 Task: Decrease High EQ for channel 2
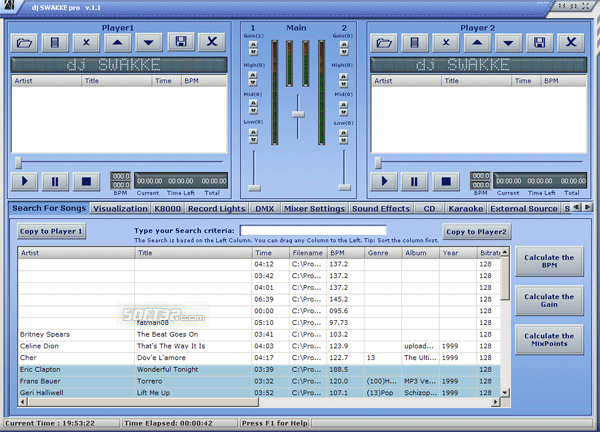[x=344, y=84]
